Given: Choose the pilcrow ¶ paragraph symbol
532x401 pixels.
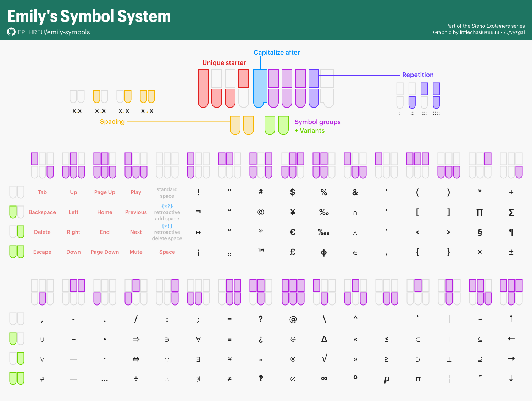Looking at the screenshot, I should coord(511,232).
